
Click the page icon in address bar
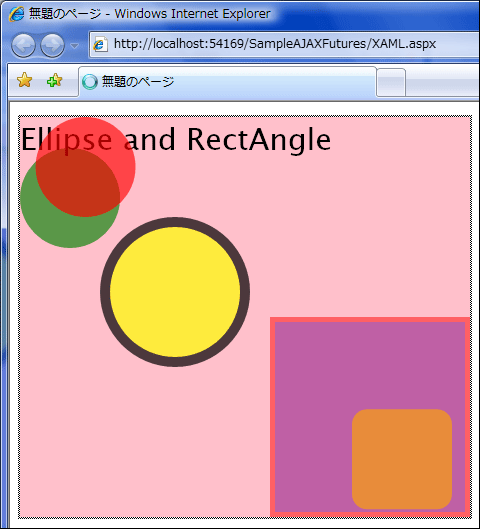coord(100,44)
